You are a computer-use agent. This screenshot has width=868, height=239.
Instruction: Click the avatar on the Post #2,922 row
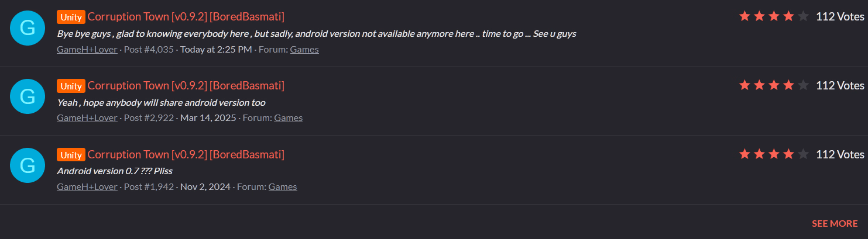tap(28, 96)
